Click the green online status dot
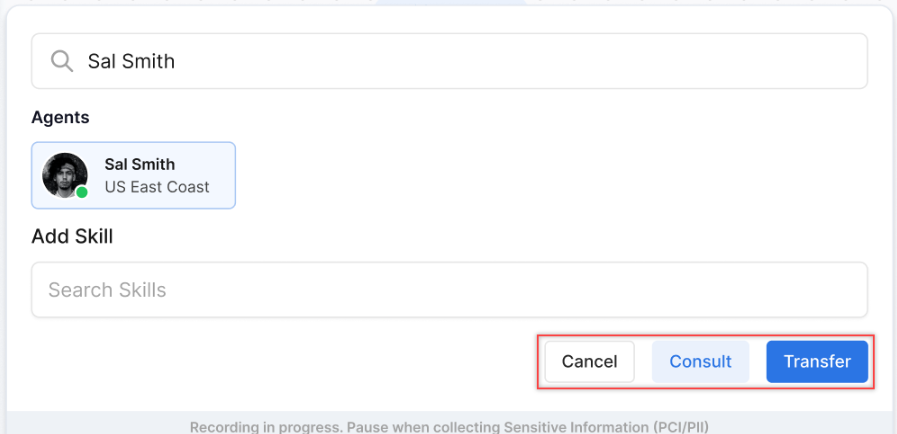 tap(82, 192)
